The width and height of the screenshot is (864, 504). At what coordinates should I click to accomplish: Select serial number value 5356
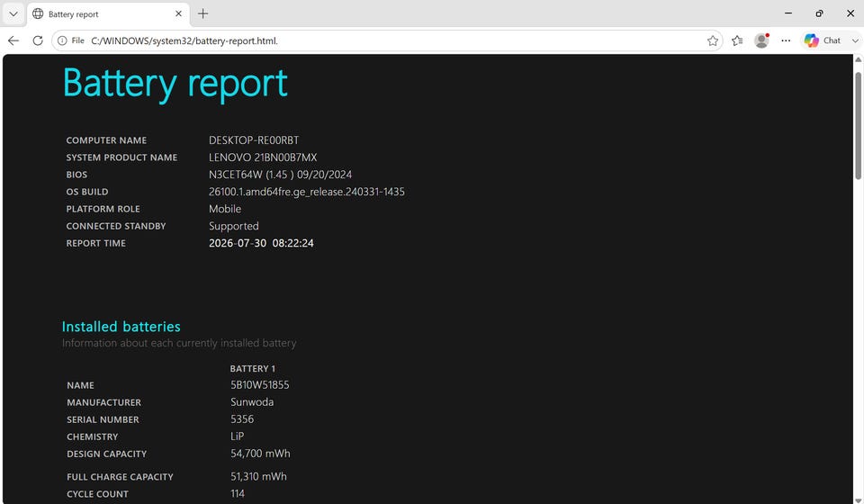coord(242,419)
